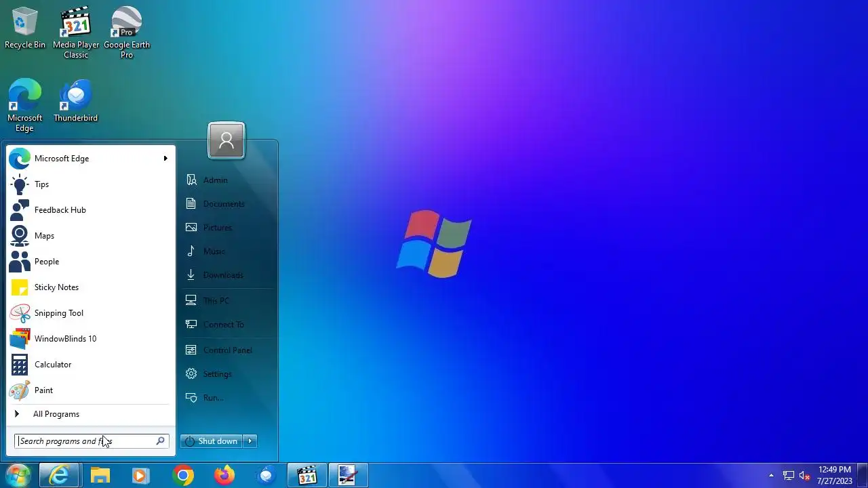
Task: Show hidden system tray icons
Action: point(771,476)
